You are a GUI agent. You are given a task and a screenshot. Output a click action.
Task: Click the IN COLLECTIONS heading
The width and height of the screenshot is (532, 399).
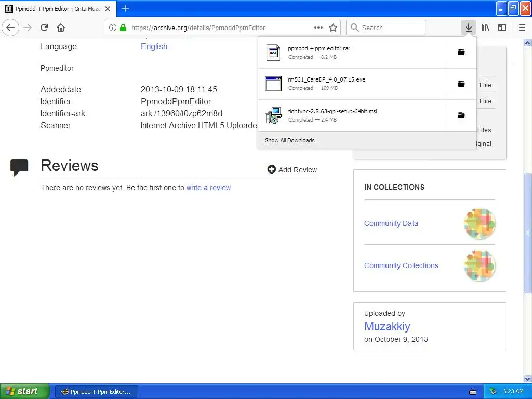coord(394,187)
